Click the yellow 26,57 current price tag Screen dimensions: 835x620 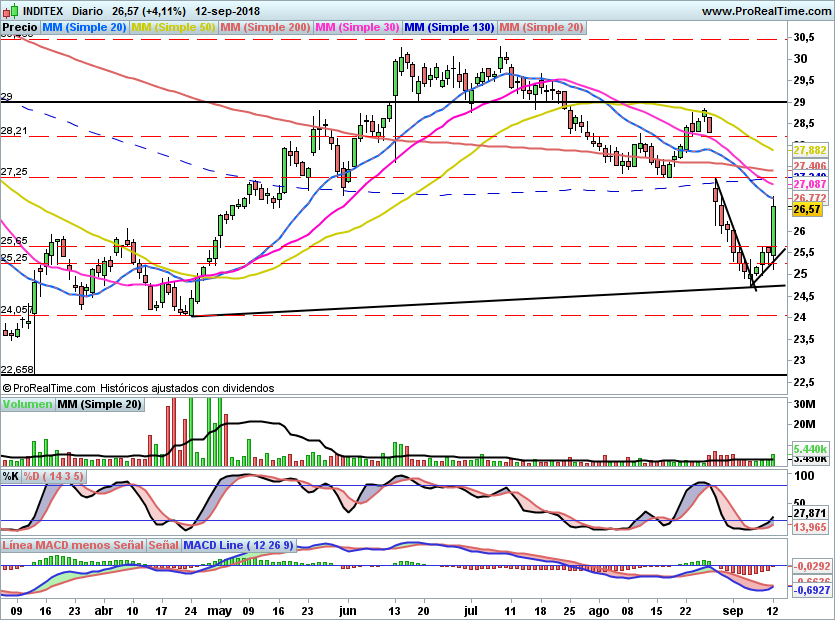point(806,210)
